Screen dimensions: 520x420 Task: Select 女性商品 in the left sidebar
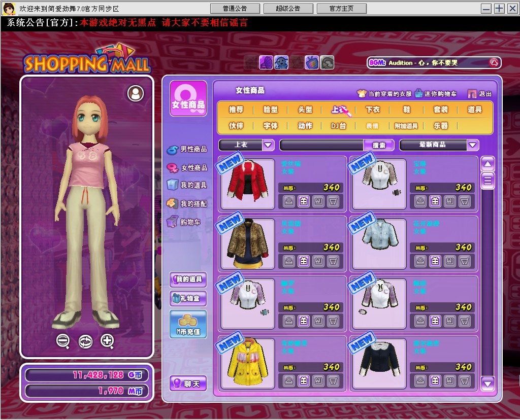[188, 167]
